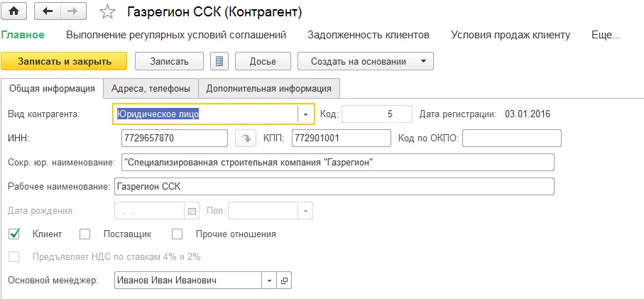Add to favorites with star icon
The height and width of the screenshot is (299, 644).
click(107, 12)
